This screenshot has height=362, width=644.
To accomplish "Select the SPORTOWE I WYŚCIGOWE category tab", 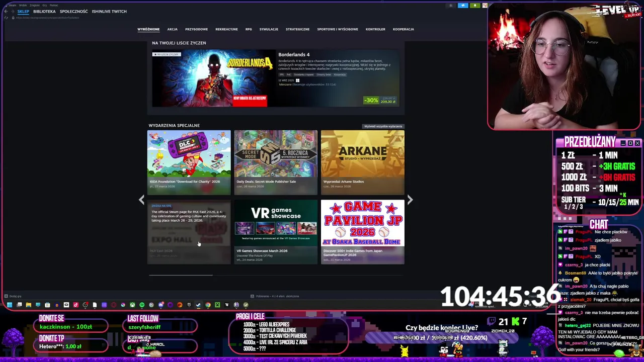I will [338, 29].
